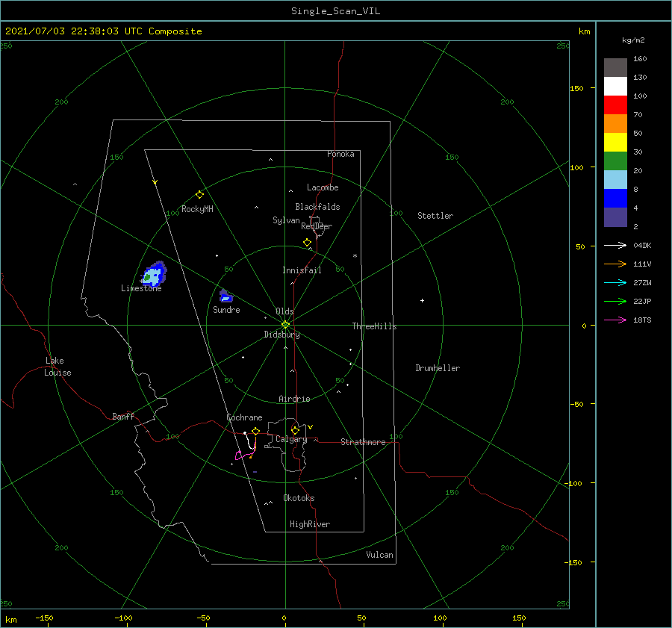
Task: Click the green 22JP arrow legend icon
Action: [x=615, y=302]
